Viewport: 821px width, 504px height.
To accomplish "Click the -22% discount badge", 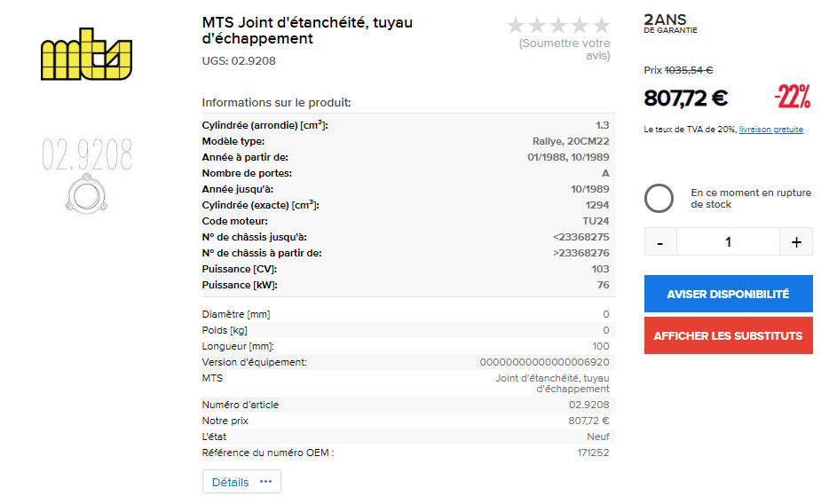I will point(792,96).
